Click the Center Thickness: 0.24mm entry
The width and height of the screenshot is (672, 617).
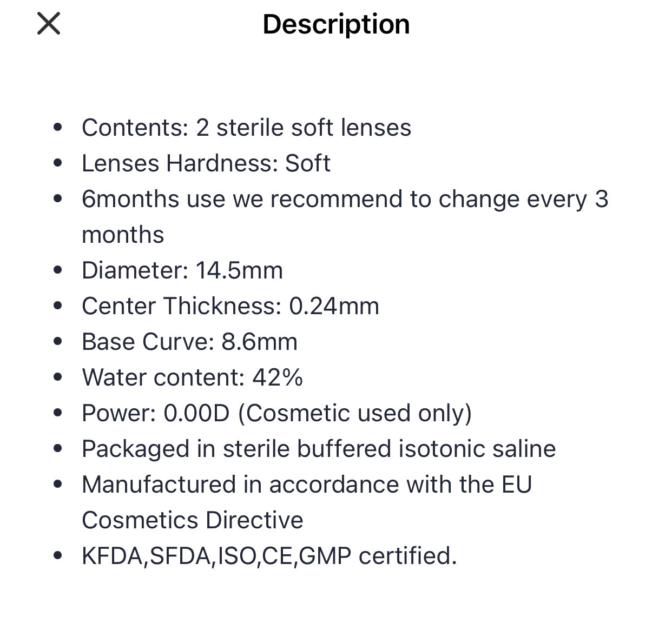tap(230, 306)
